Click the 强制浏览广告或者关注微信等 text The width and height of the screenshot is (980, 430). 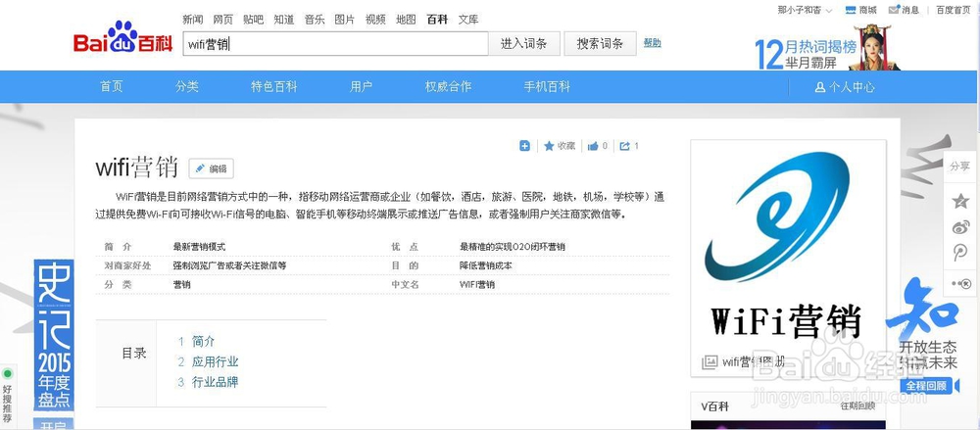click(x=229, y=265)
